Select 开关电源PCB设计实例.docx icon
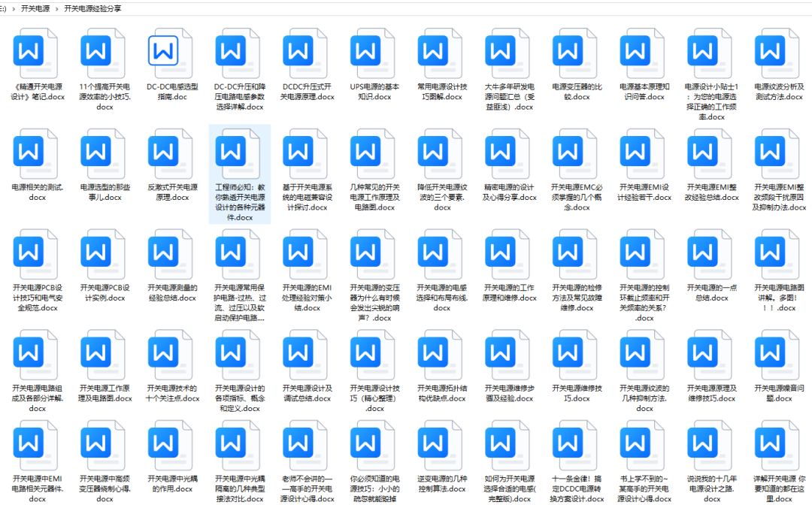Screen dimensions: 812x505 (102, 255)
